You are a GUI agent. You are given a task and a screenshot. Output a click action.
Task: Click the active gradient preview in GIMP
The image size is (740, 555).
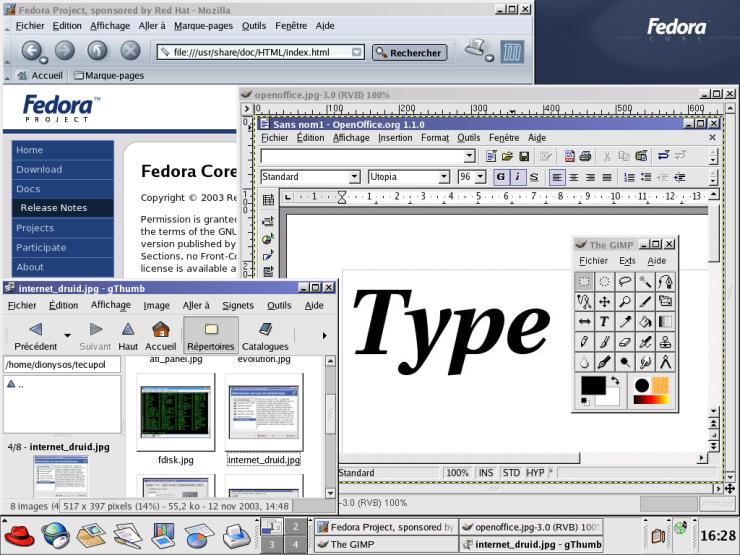click(x=651, y=400)
